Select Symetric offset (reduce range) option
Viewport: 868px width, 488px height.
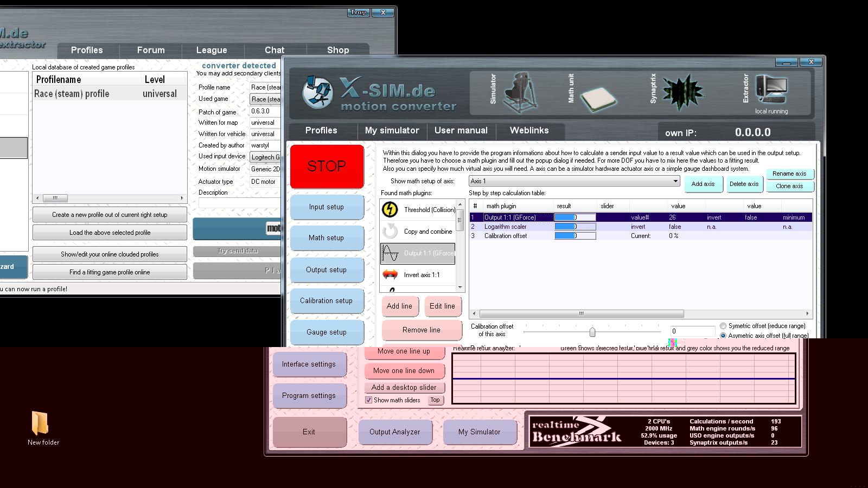pyautogui.click(x=723, y=326)
